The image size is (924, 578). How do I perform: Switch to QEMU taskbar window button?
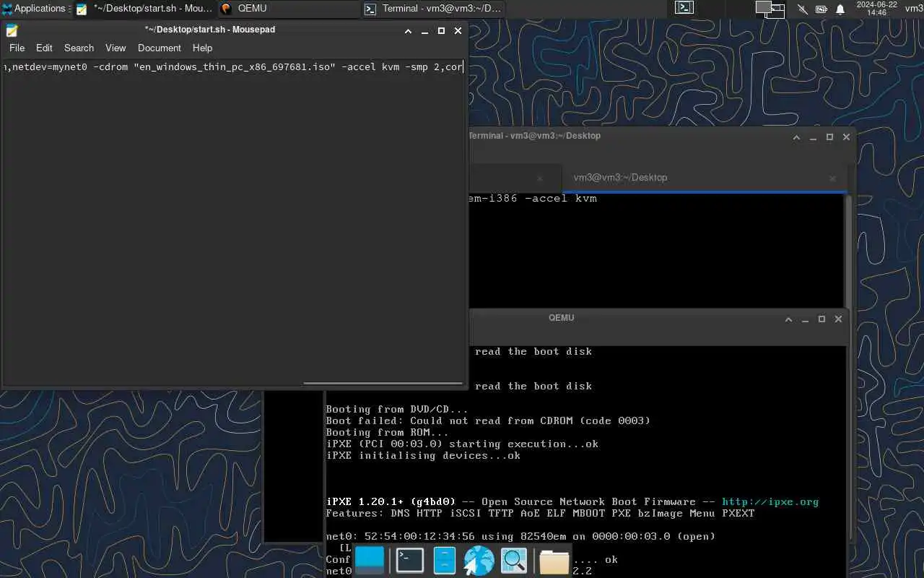289,9
